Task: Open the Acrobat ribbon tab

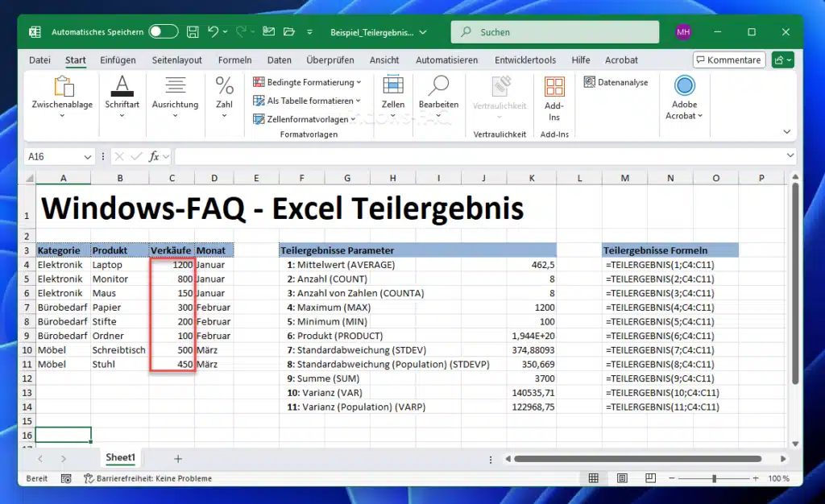Action: tap(621, 60)
